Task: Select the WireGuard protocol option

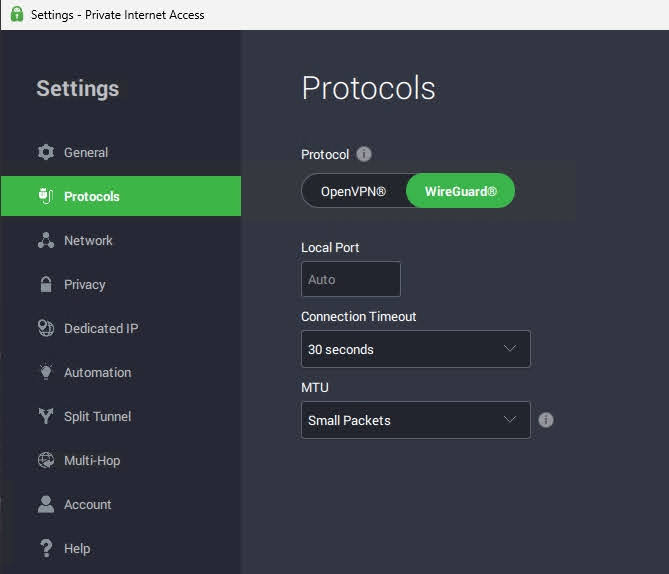Action: tap(460, 191)
